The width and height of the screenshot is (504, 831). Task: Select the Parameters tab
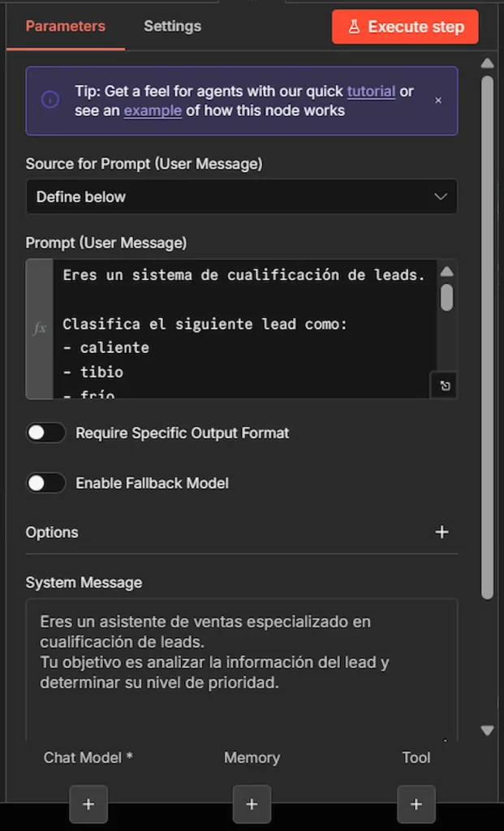coord(65,25)
